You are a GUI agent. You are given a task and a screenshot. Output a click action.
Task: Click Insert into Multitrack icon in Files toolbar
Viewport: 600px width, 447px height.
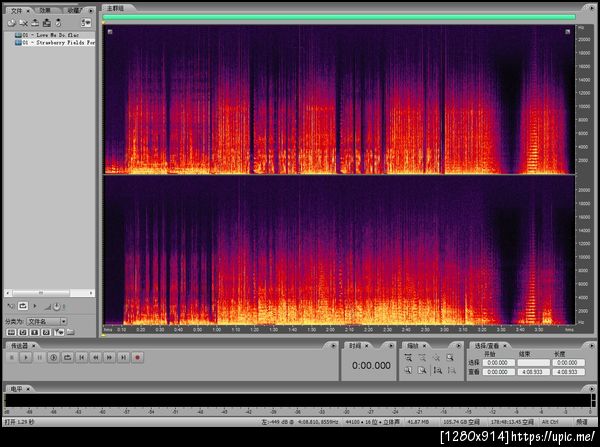coord(35,23)
